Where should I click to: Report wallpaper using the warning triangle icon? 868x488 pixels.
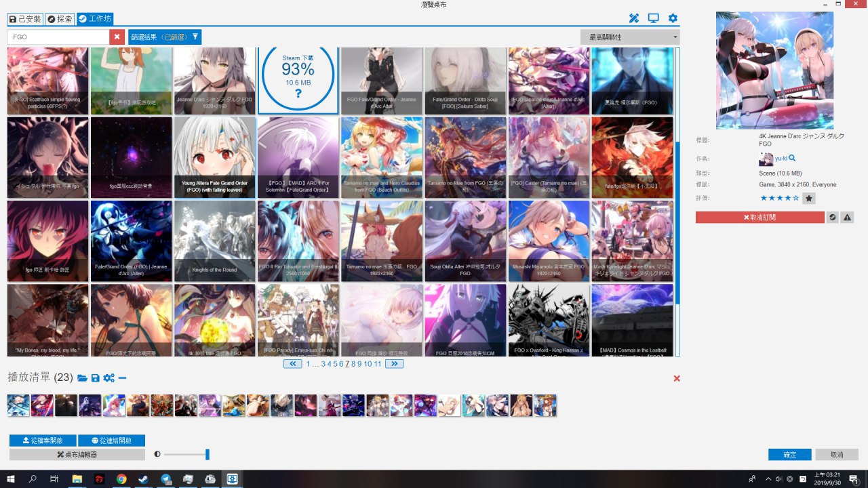[x=847, y=218]
